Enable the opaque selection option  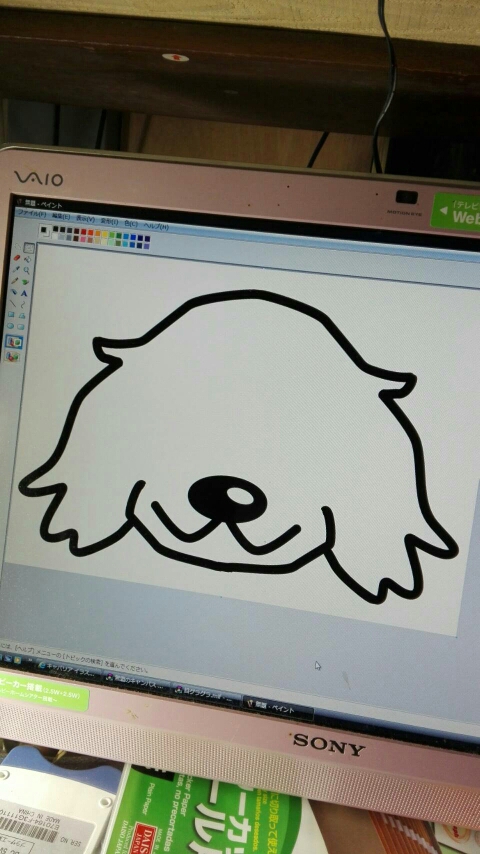click(14, 342)
